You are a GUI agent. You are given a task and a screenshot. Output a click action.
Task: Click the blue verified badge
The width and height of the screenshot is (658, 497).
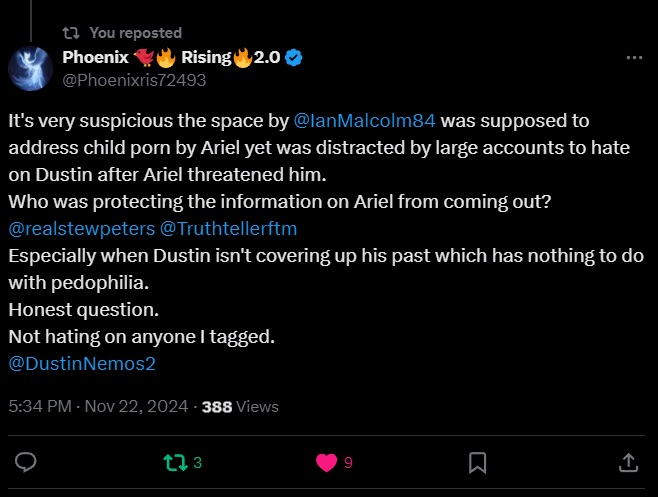tap(293, 57)
